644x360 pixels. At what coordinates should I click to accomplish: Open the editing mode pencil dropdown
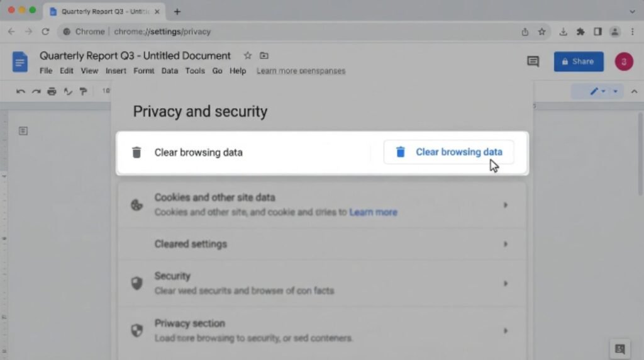pos(597,91)
